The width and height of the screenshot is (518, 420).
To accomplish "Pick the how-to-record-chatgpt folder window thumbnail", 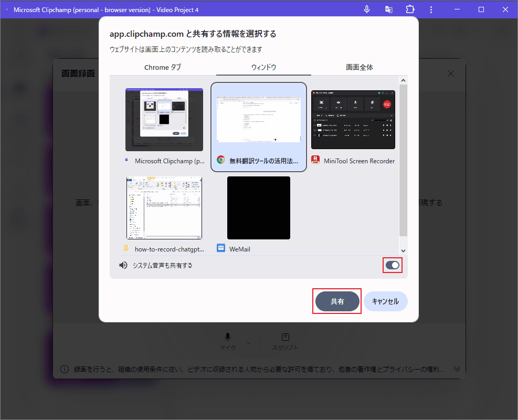I will (164, 208).
